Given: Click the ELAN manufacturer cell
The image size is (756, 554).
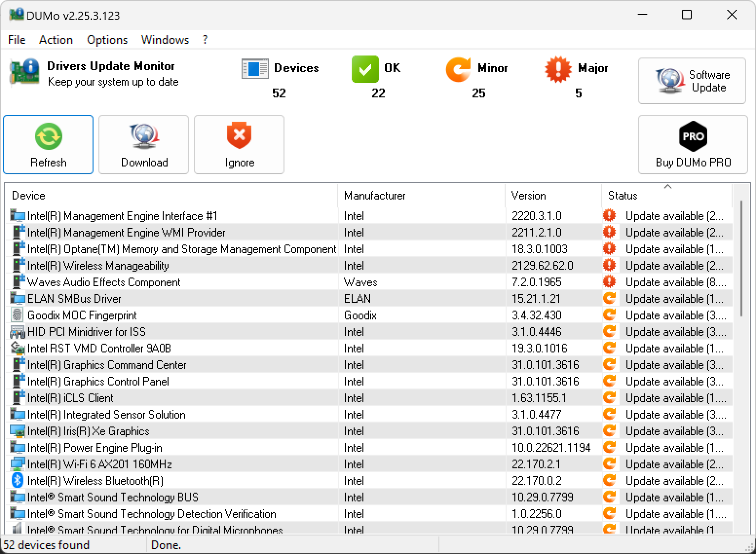Looking at the screenshot, I should click(x=358, y=298).
